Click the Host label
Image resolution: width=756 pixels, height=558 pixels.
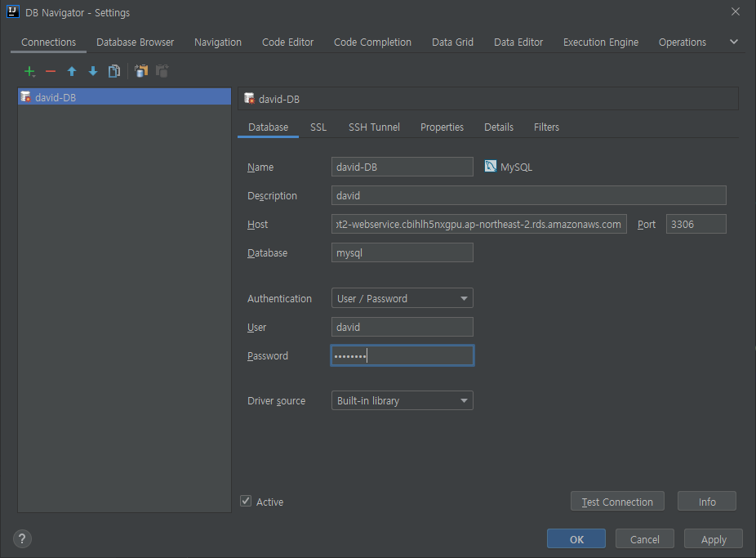coord(257,224)
